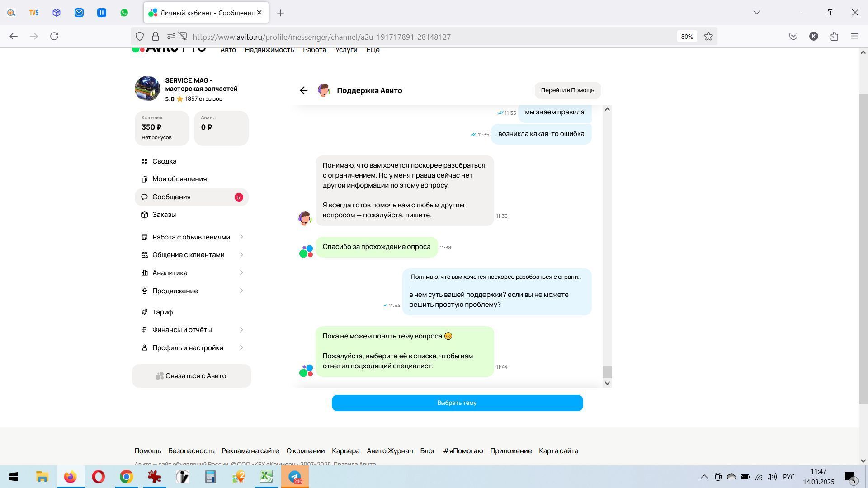This screenshot has height=488, width=868.
Task: Open Работа category in top nav
Action: point(314,50)
